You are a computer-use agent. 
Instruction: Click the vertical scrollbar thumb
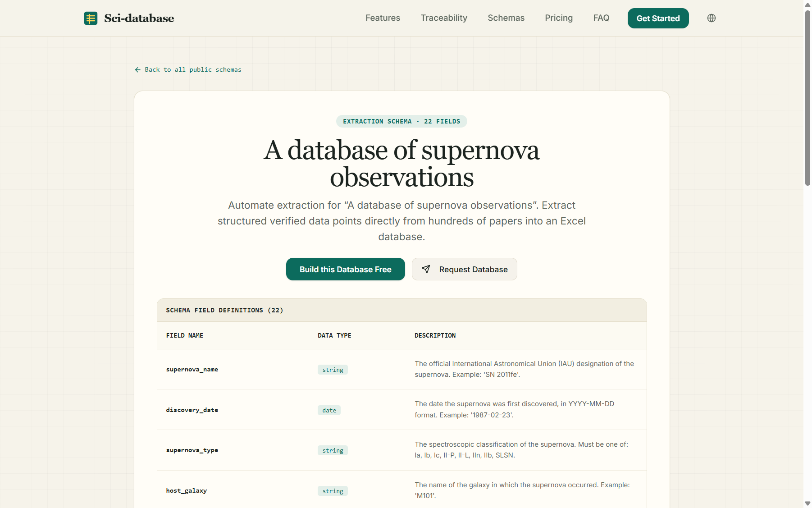807,97
